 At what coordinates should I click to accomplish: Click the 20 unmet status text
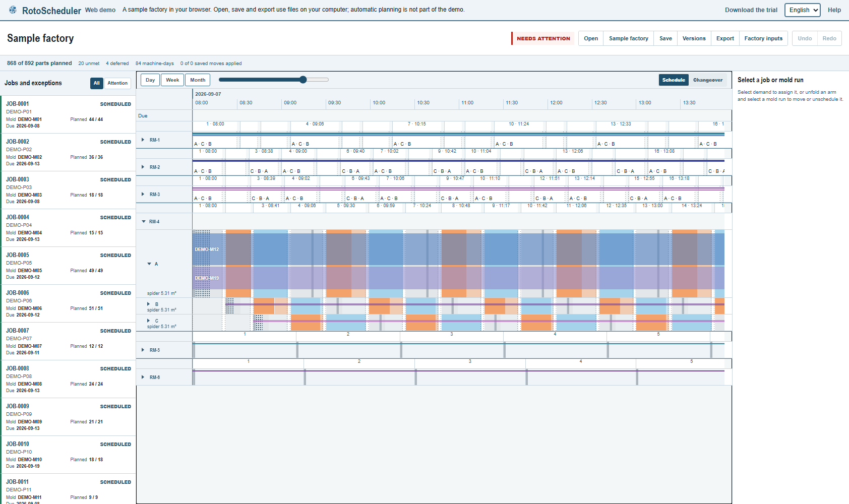point(89,64)
